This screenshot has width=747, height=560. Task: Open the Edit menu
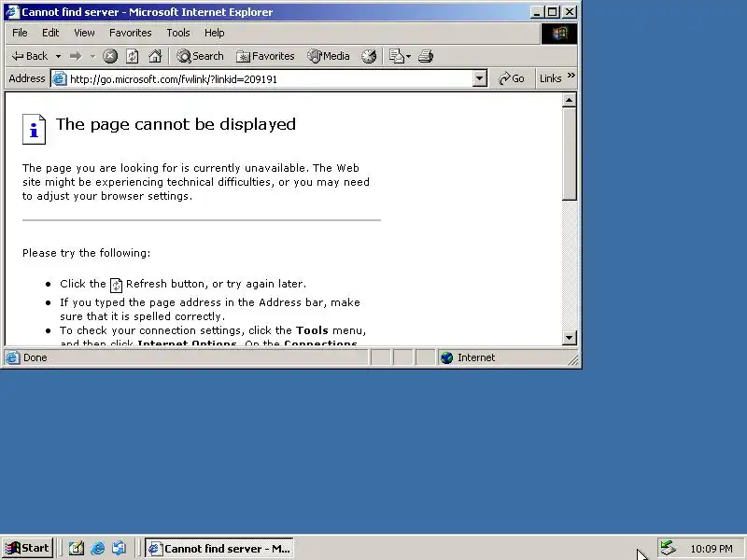pyautogui.click(x=50, y=33)
